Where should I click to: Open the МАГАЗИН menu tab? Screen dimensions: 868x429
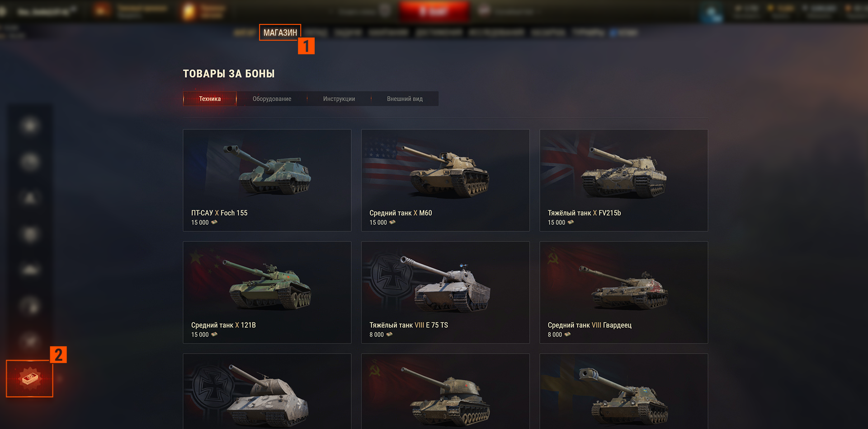280,33
